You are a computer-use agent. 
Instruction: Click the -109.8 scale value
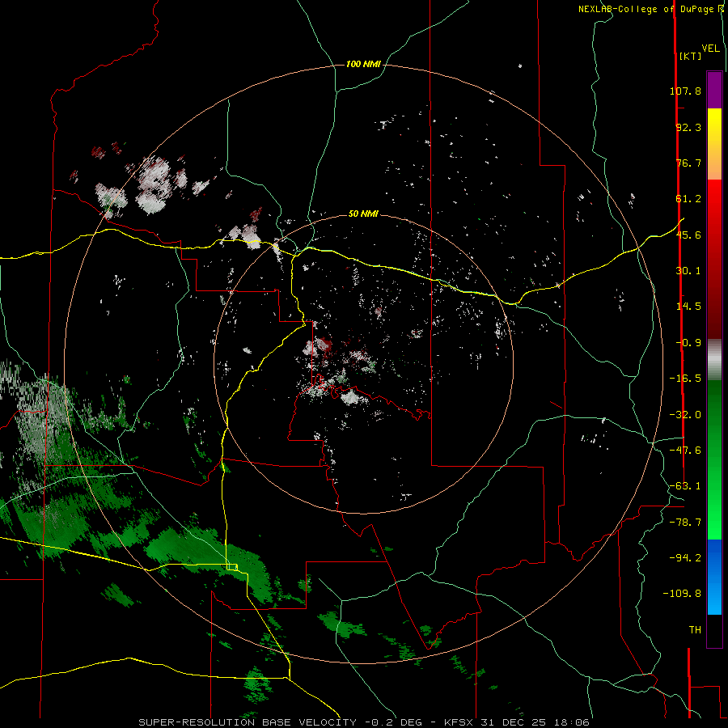click(x=682, y=594)
